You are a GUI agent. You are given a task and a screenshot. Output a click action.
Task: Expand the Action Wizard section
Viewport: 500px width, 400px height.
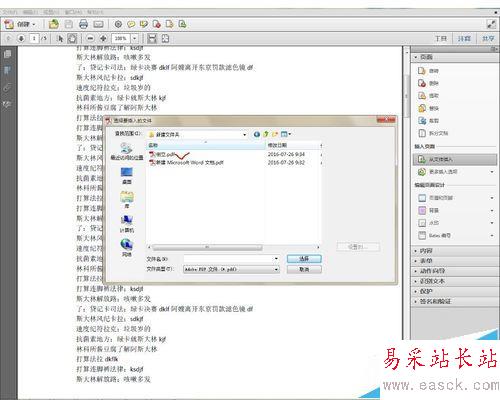[455, 271]
